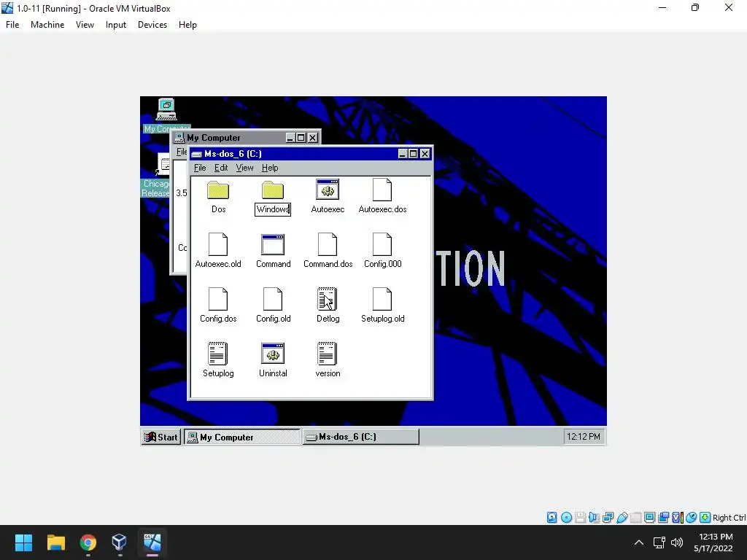Open Google Chrome from host taskbar
This screenshot has height=560, width=747.
click(88, 542)
